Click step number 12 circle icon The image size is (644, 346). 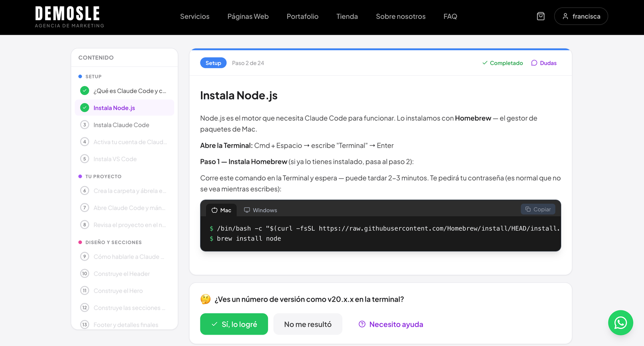click(85, 308)
